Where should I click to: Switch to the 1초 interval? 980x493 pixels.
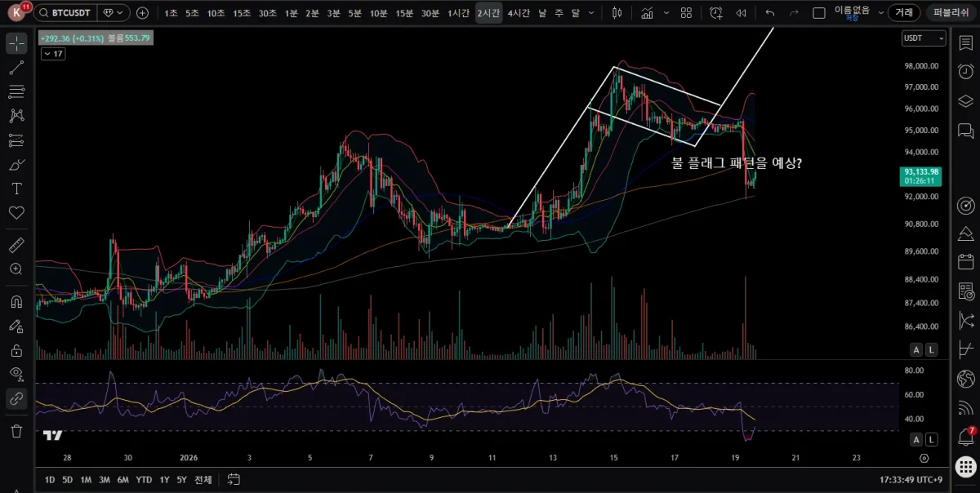tap(171, 13)
